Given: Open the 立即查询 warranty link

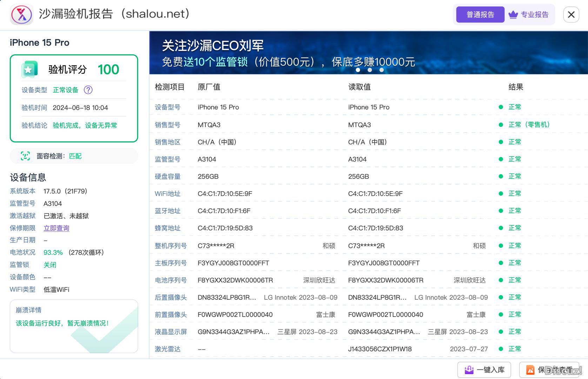Looking at the screenshot, I should [x=56, y=228].
